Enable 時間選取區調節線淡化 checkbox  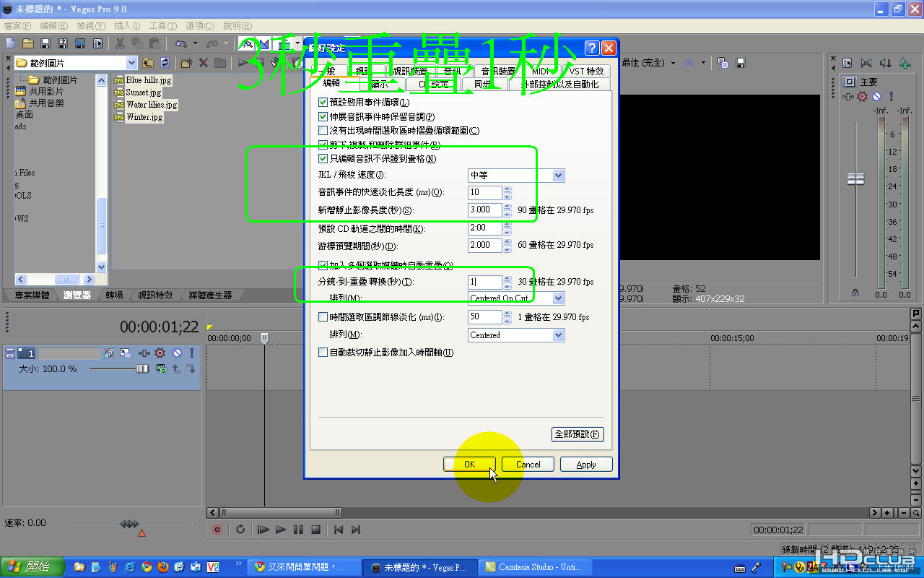pyautogui.click(x=323, y=316)
